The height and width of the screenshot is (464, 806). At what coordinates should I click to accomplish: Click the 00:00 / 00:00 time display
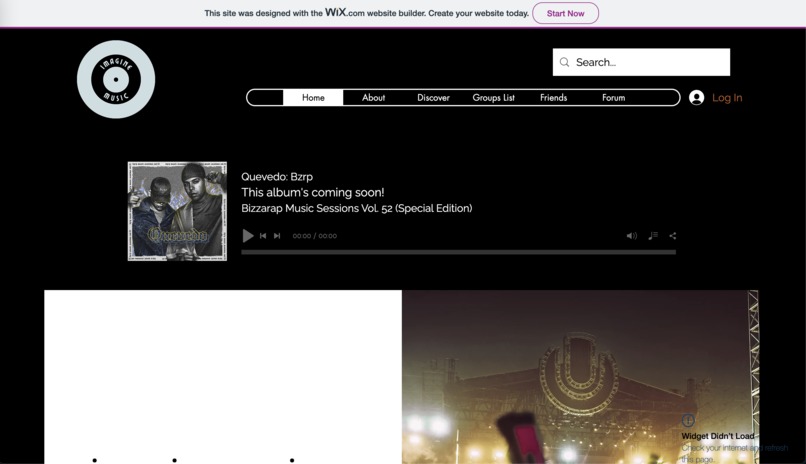coord(315,236)
